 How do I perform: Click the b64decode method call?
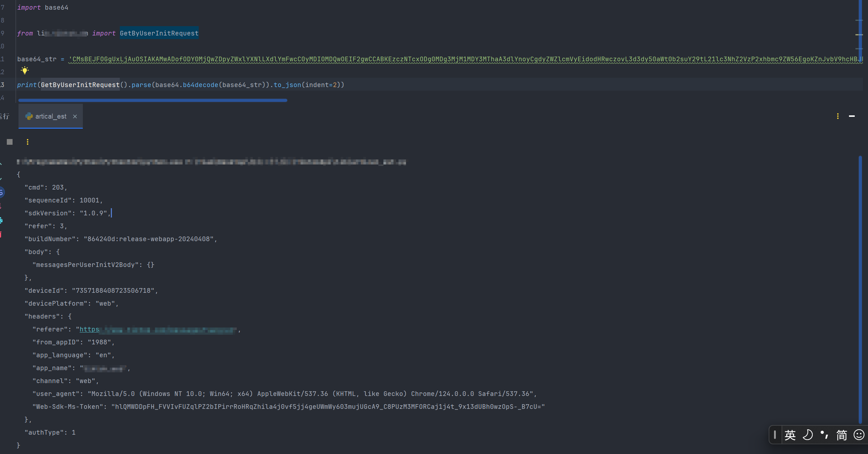[201, 85]
